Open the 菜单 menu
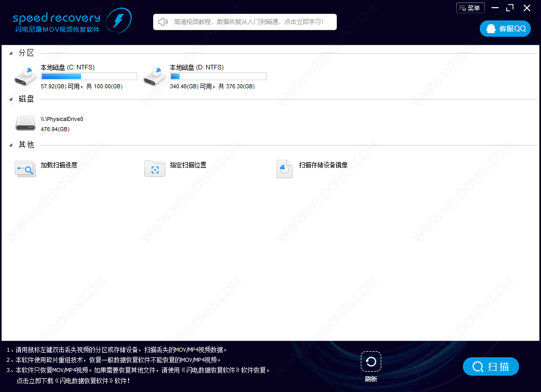541x392 pixels. [x=470, y=8]
